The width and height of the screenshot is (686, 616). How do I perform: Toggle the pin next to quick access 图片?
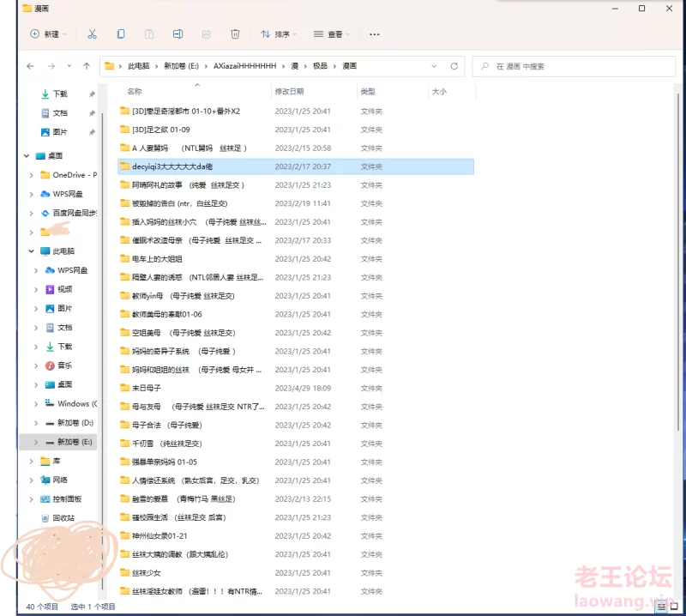click(x=92, y=132)
